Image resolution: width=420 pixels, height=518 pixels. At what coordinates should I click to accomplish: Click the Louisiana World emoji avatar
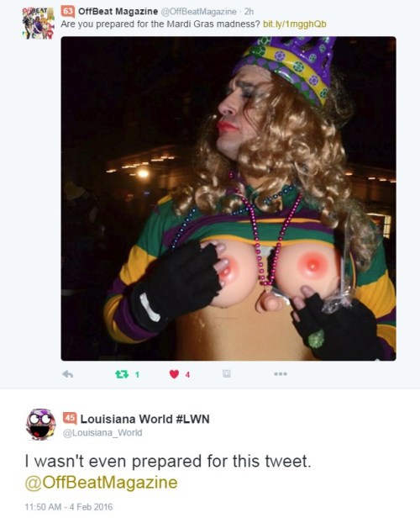pos(41,424)
